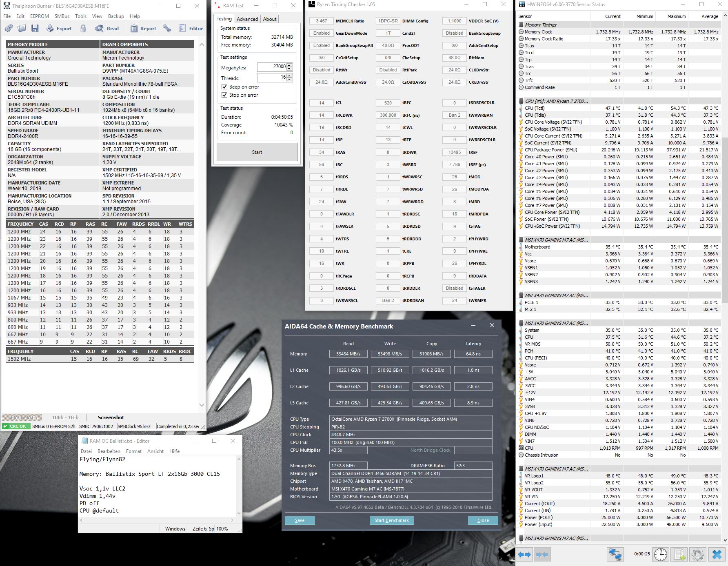The width and height of the screenshot is (728, 566).
Task: Click the open folder icon in Thaiphoon Burner
Action: (x=22, y=28)
